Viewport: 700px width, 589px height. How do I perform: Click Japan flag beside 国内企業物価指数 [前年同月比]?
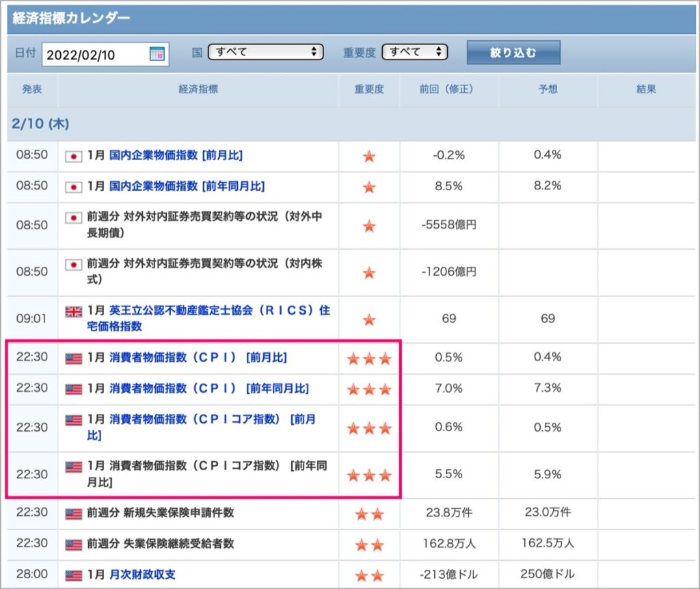(74, 187)
